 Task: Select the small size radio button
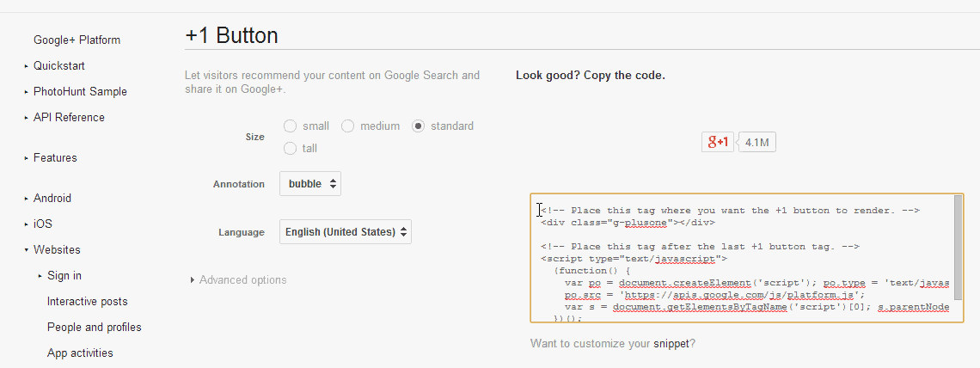point(291,126)
